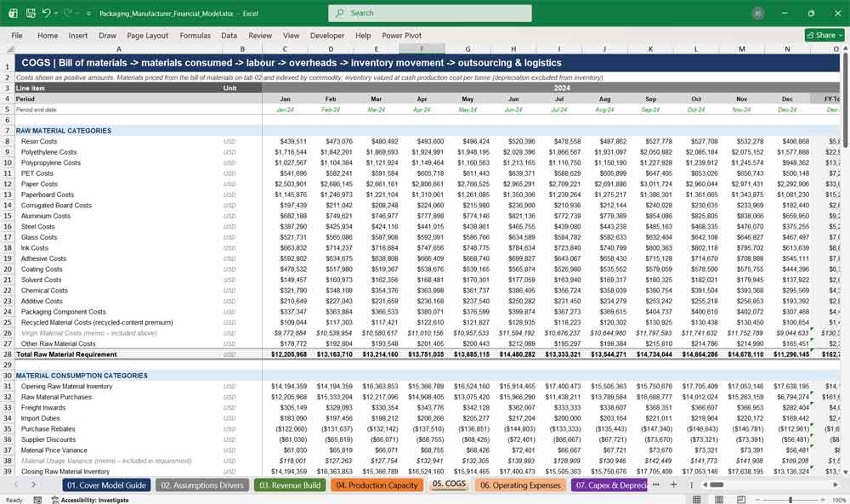The image size is (850, 504).
Task: Select column A header
Action: 119,49
